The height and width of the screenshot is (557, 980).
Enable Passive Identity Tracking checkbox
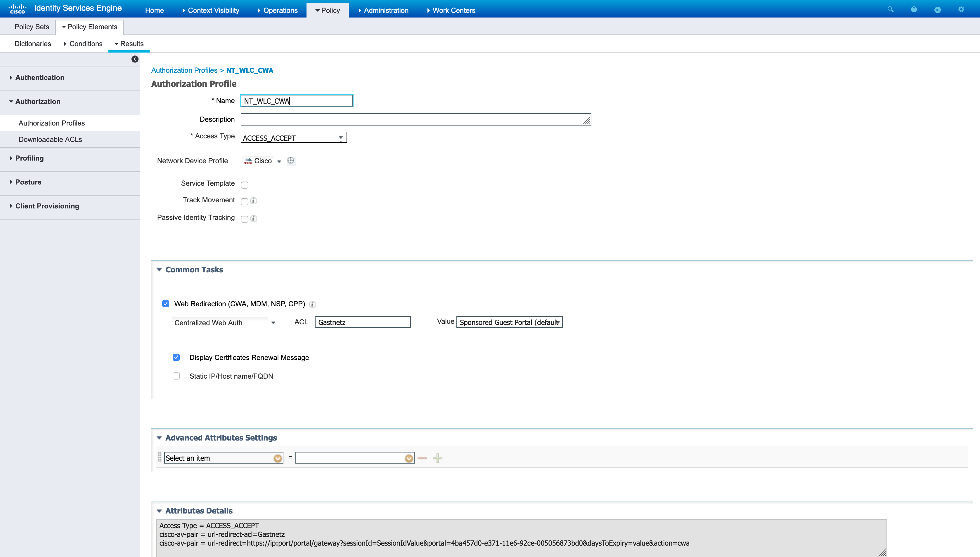[245, 219]
